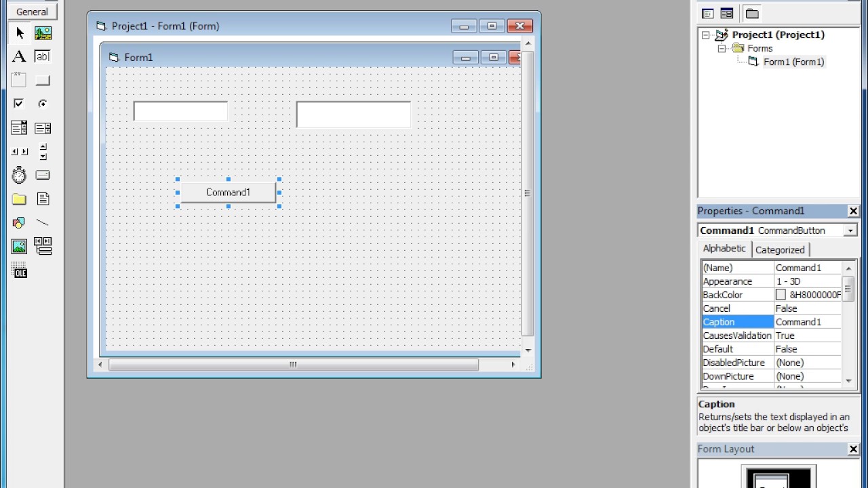Click View Code icon in Project Explorer

pos(707,14)
